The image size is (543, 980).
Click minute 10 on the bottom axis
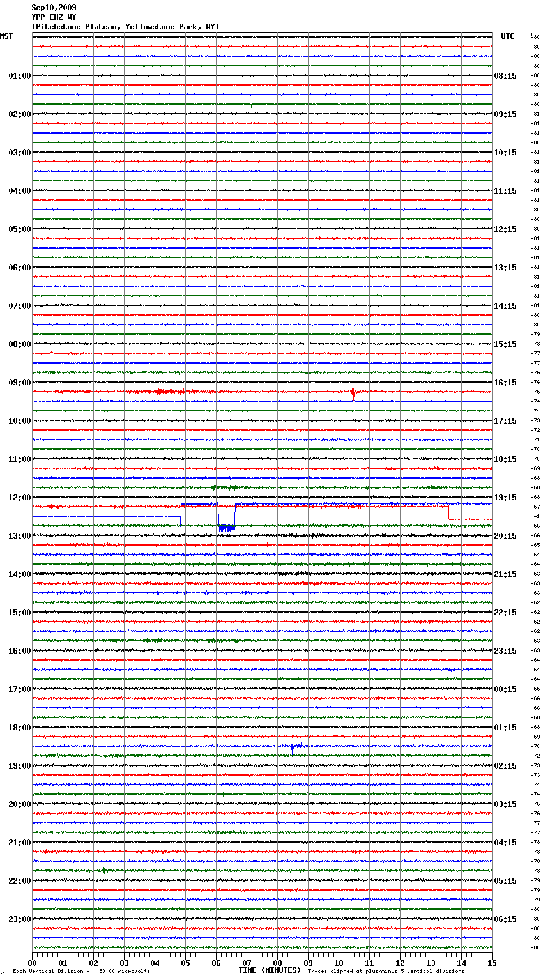(339, 963)
